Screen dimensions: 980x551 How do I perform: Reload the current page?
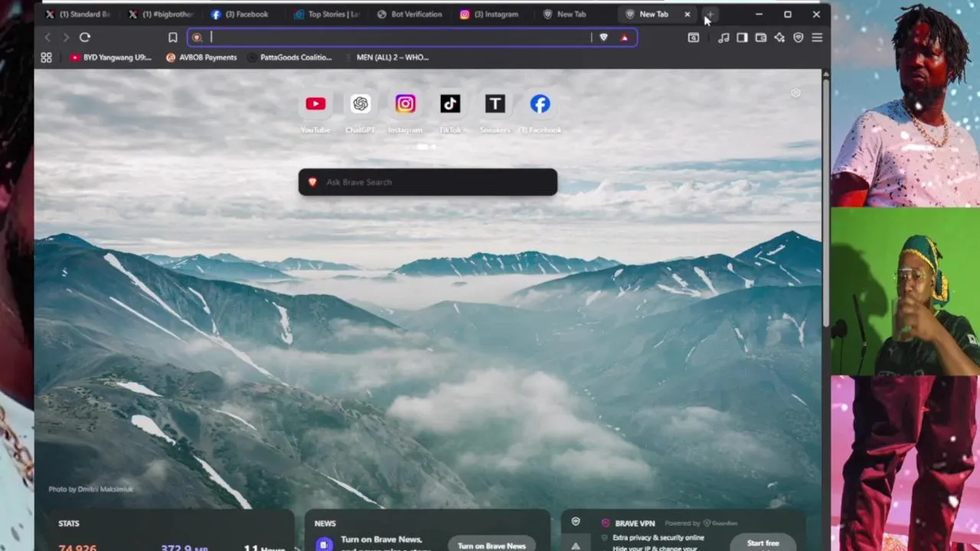click(85, 37)
